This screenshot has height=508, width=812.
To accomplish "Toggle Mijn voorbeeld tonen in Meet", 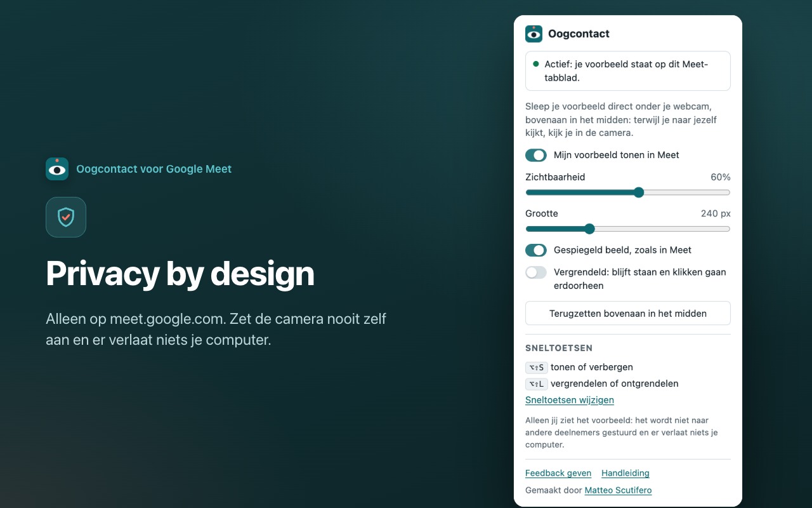I will (x=536, y=155).
